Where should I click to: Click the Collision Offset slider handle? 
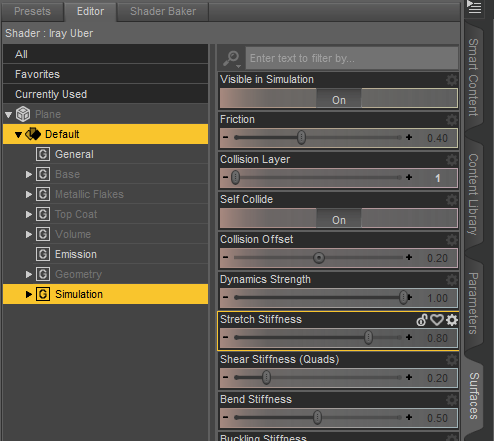(319, 258)
